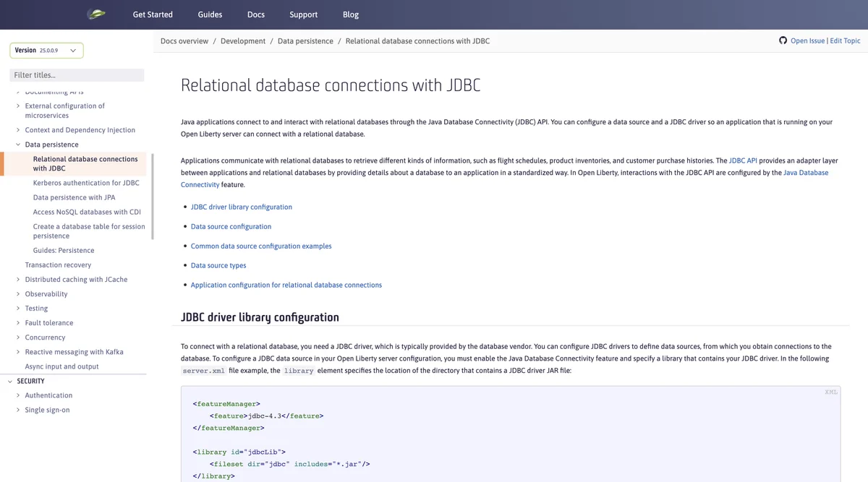Expand Context and Dependency Injection section

click(17, 130)
